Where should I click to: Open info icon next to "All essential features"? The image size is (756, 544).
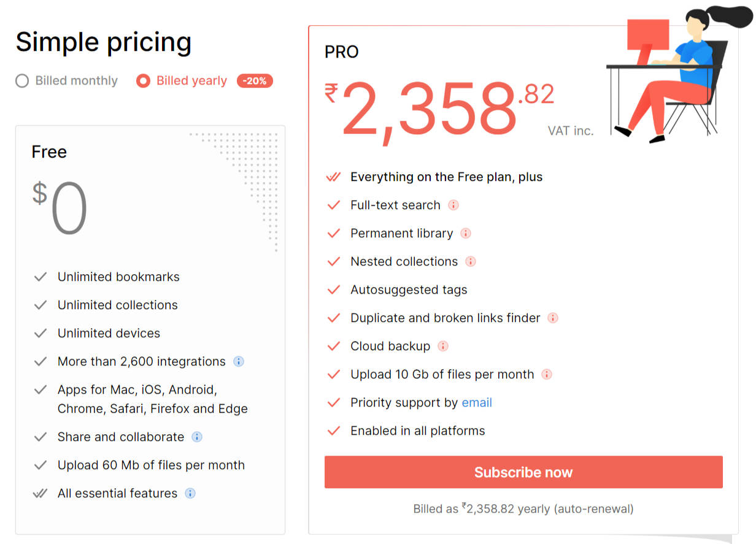(x=190, y=493)
